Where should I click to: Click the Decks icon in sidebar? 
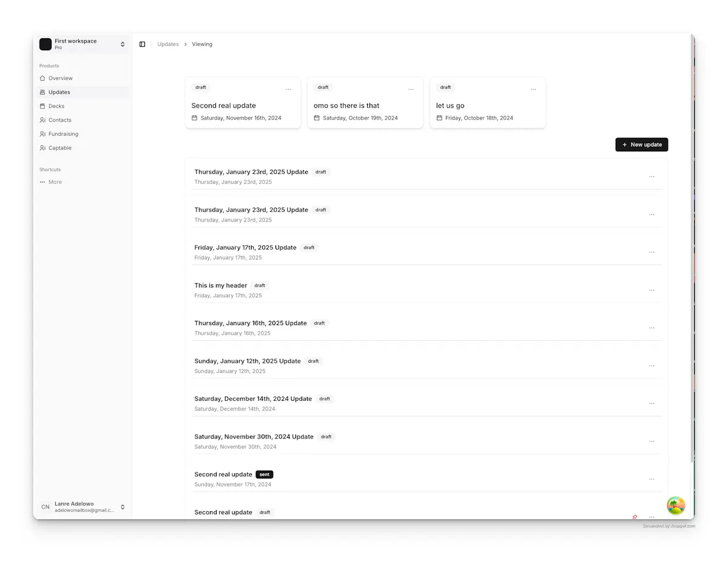pos(42,106)
